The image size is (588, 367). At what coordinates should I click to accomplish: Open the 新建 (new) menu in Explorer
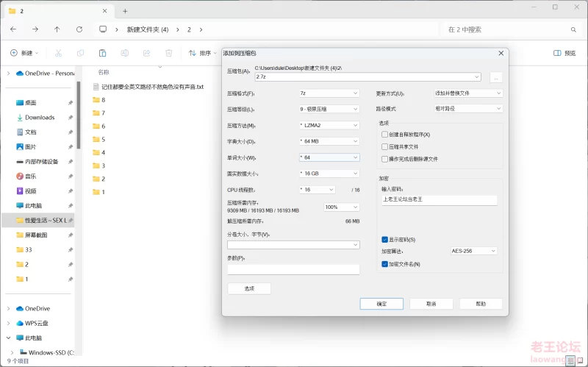point(24,53)
